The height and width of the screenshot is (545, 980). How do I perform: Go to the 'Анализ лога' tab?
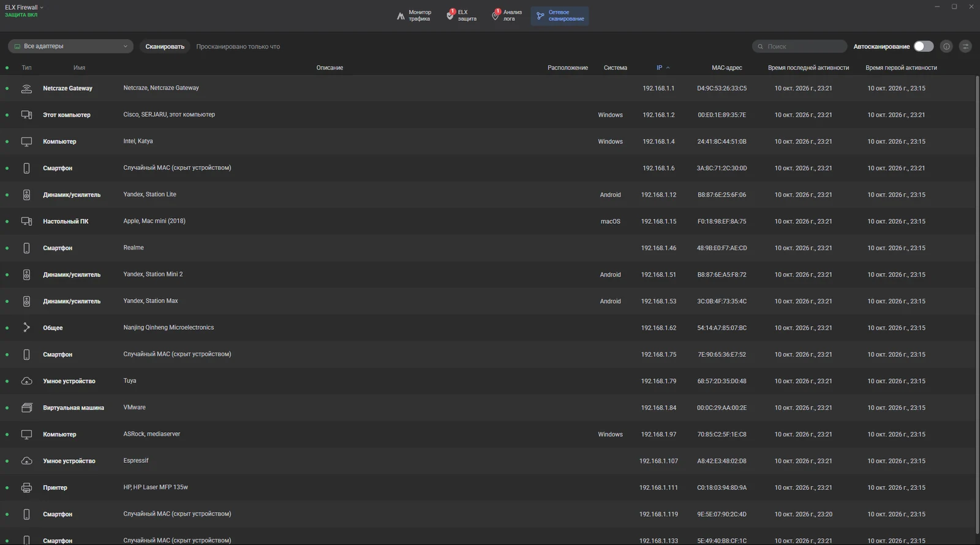tap(507, 15)
